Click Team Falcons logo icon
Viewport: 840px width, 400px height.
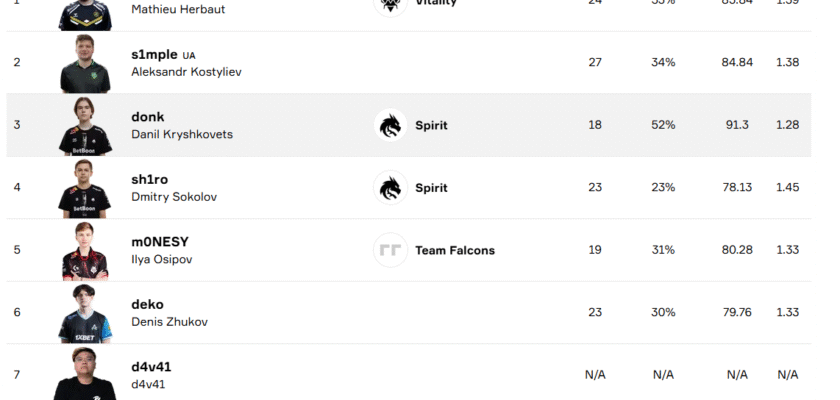point(390,250)
